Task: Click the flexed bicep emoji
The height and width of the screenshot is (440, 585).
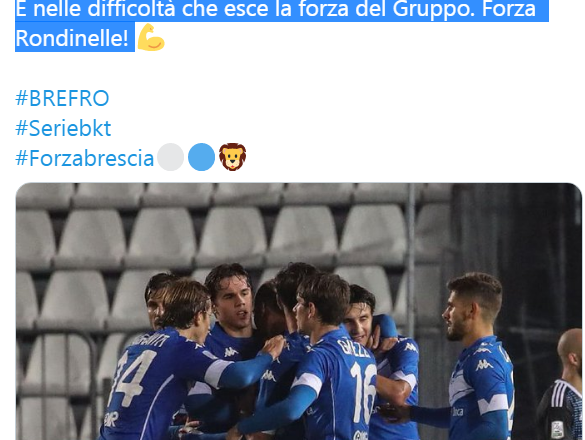Action: point(151,37)
